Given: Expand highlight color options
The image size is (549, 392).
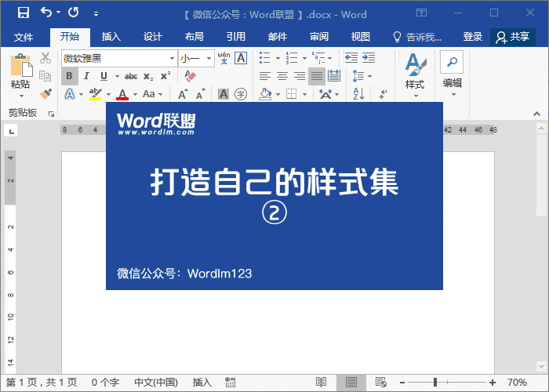Looking at the screenshot, I should (108, 95).
